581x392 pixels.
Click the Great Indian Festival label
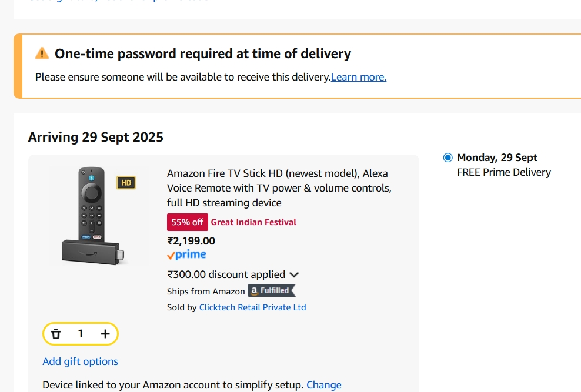253,222
